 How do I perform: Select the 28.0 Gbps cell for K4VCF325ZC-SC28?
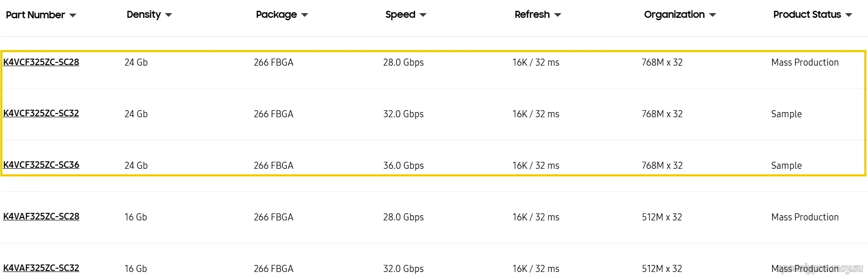(x=403, y=62)
